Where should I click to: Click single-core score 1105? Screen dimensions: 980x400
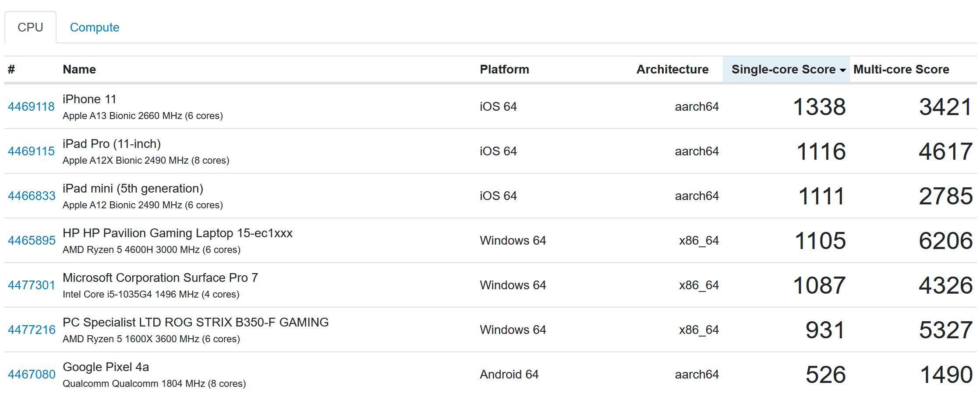(820, 241)
